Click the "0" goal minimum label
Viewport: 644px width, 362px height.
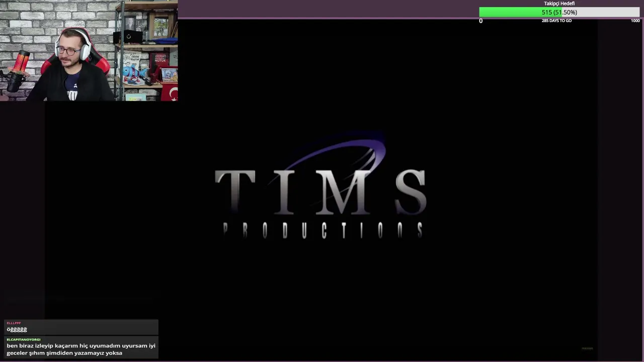pyautogui.click(x=480, y=21)
